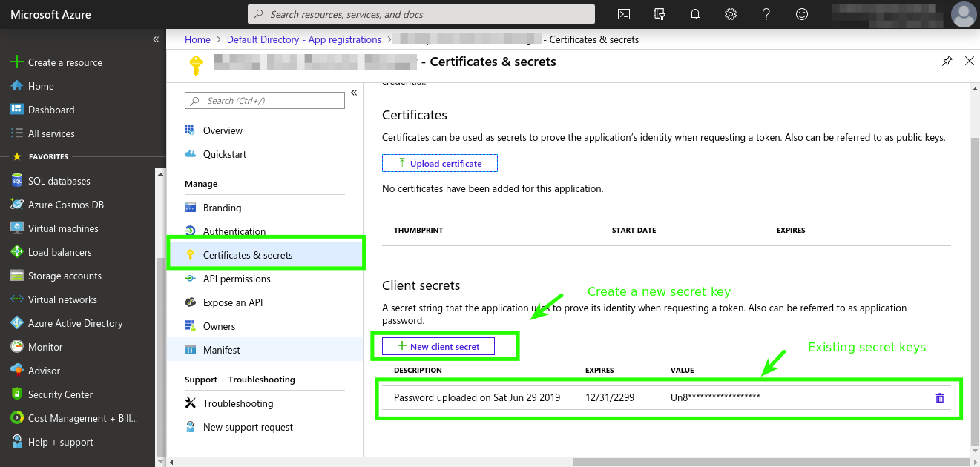Click the SQL databases icon
980x467 pixels.
(x=17, y=181)
